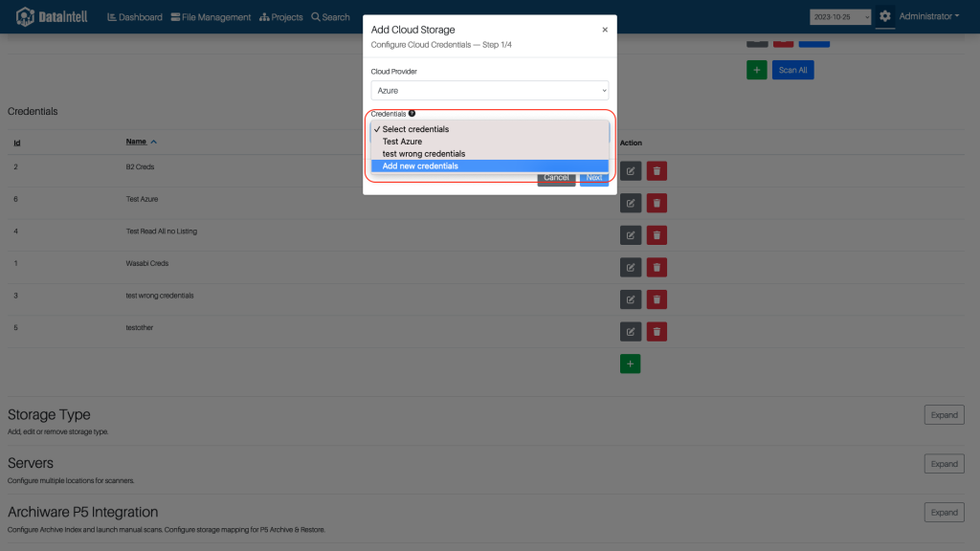Edit the B2 Creds credential

click(631, 170)
